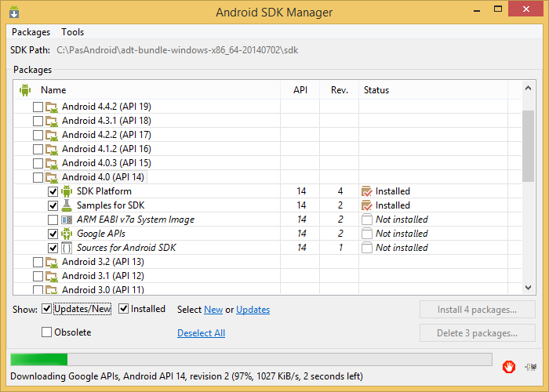This screenshot has width=549, height=392.
Task: Click the red stop download icon
Action: [x=508, y=366]
